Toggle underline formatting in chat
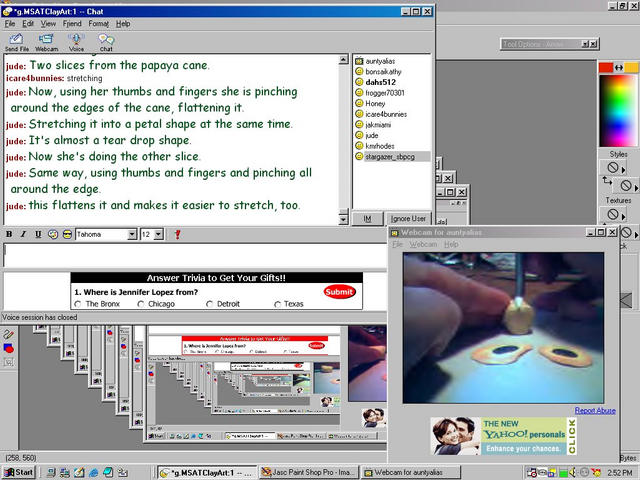Viewport: 640px width, 480px height. (x=38, y=234)
